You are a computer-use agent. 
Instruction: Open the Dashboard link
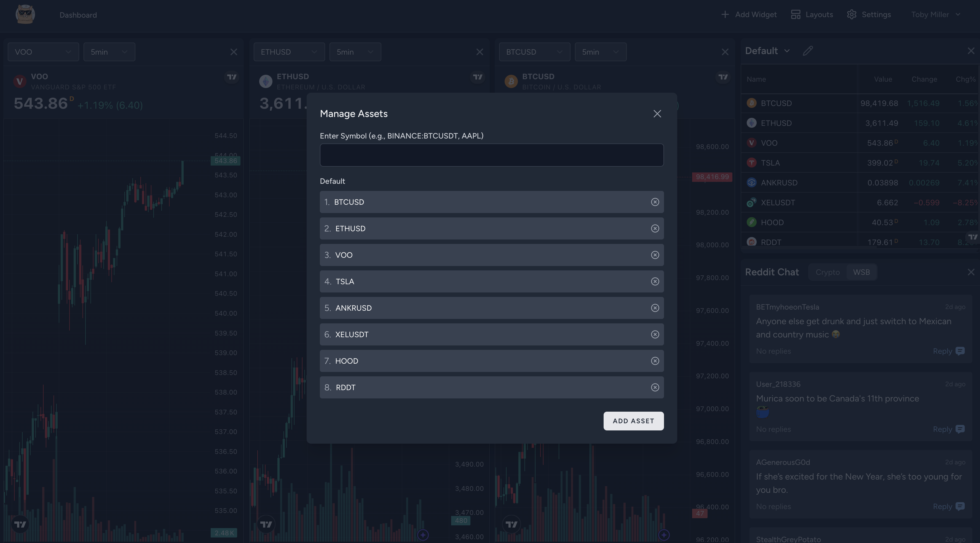pyautogui.click(x=78, y=15)
